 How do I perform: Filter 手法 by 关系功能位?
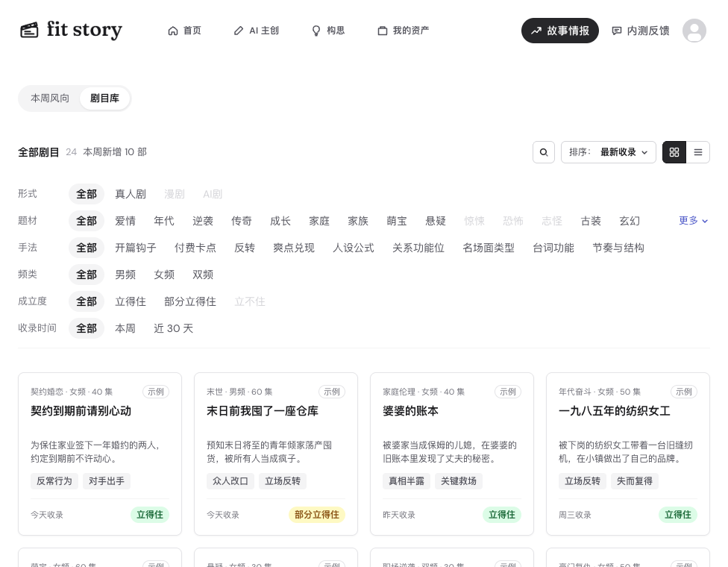(418, 248)
